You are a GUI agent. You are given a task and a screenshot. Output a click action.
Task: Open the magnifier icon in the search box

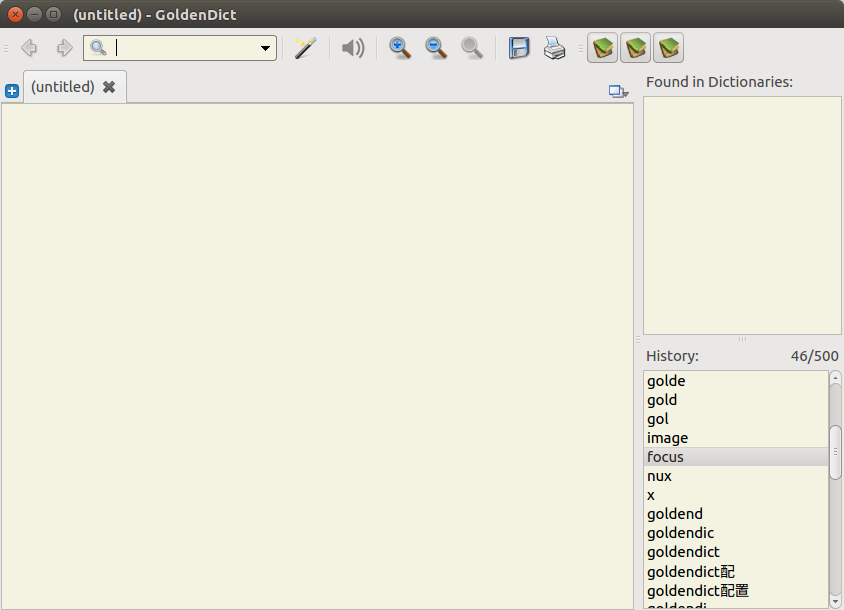click(97, 47)
